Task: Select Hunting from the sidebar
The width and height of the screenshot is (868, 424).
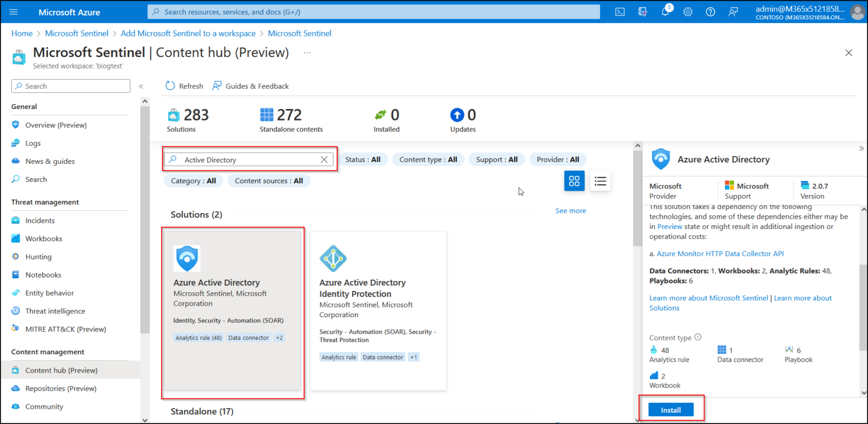Action: pyautogui.click(x=38, y=256)
